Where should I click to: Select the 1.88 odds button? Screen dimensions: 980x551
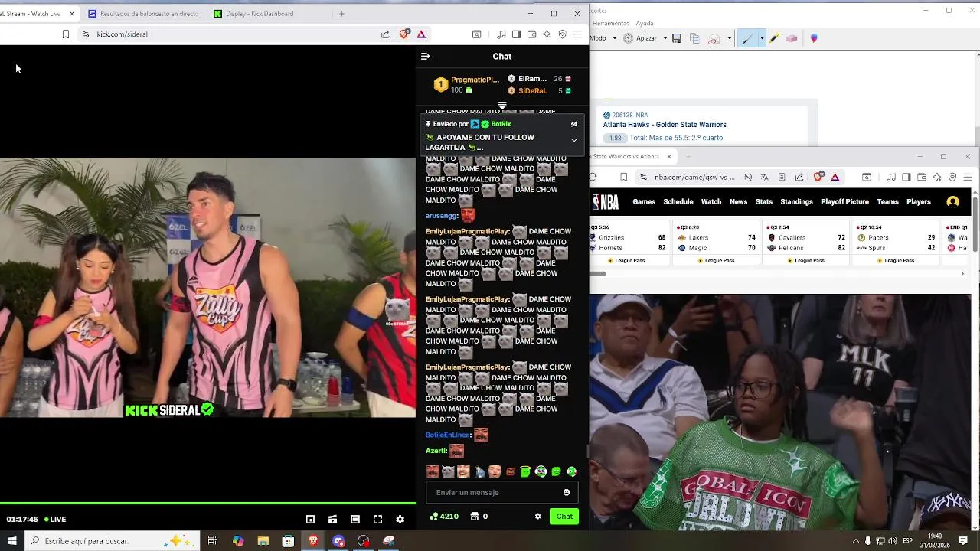[615, 138]
